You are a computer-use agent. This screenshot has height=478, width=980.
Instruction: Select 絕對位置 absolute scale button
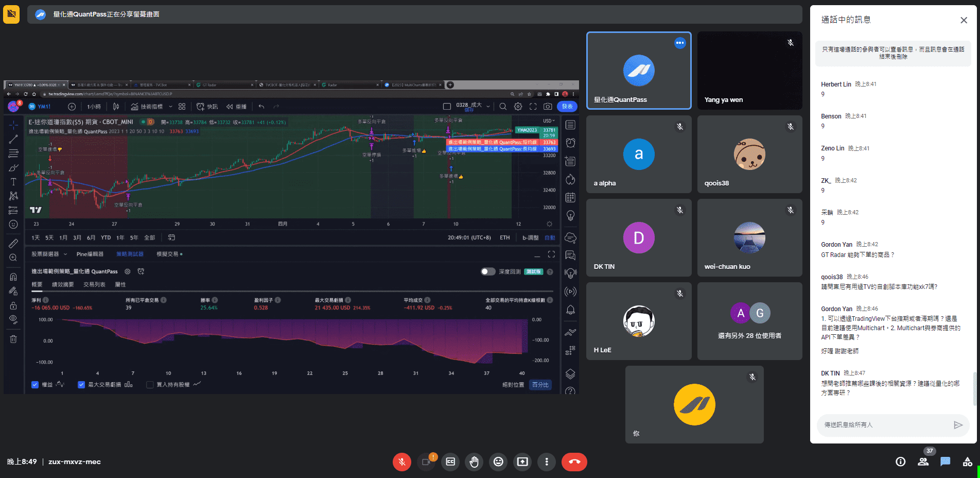pos(513,385)
